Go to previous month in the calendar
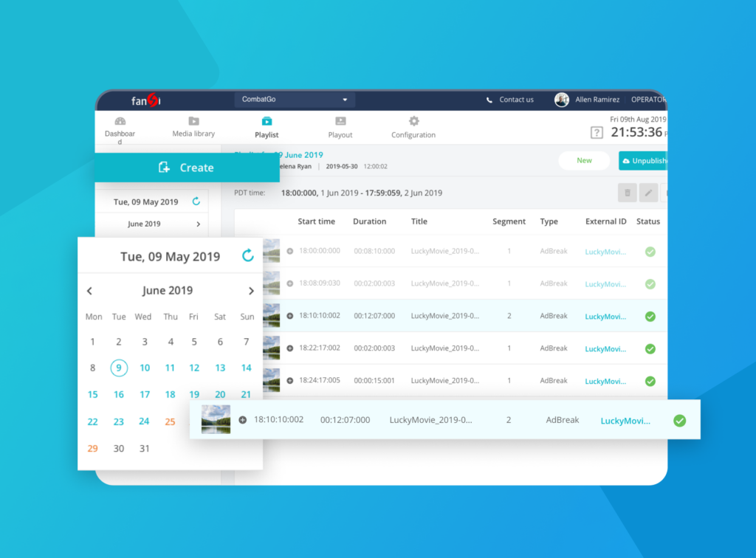The height and width of the screenshot is (558, 756). click(89, 291)
